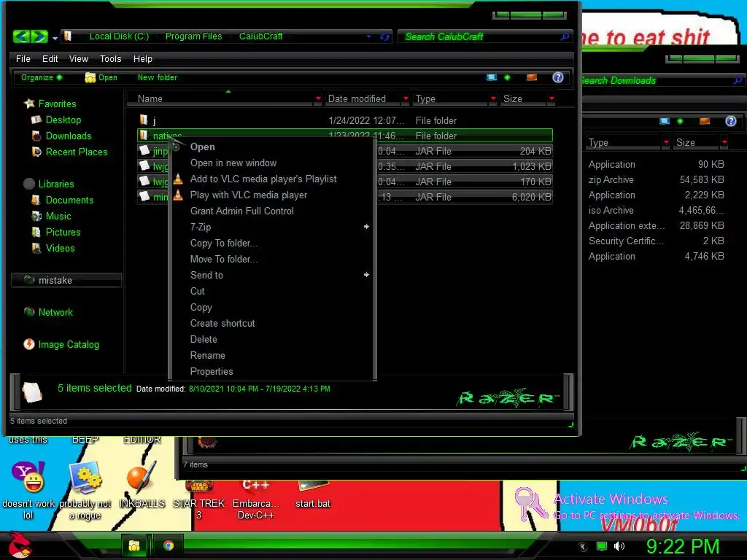Choose Play with VLC media player
This screenshot has width=747, height=560.
272,195
